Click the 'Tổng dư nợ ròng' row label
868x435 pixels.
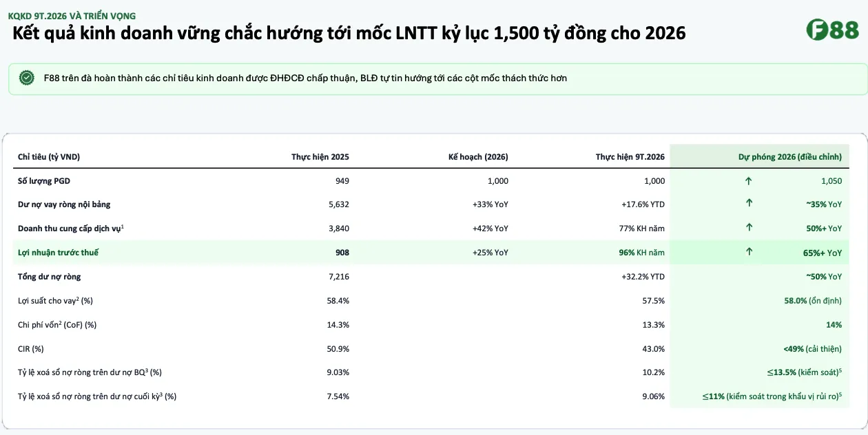49,277
